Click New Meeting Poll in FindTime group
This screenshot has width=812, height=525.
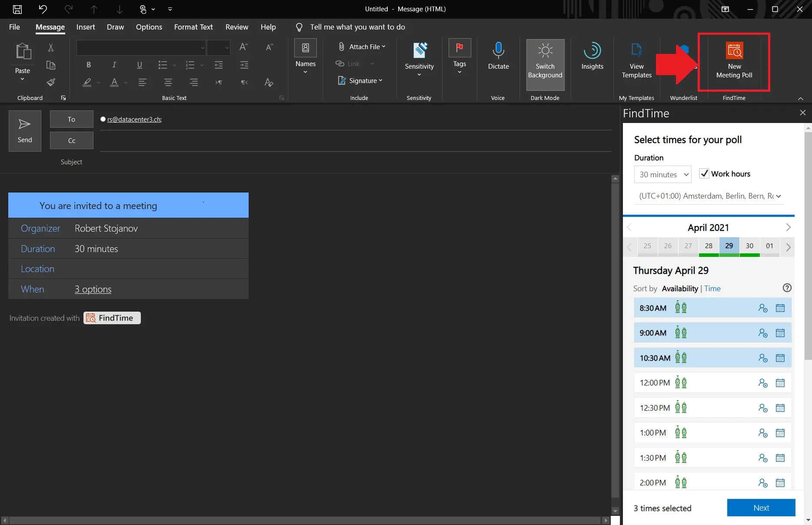pos(734,60)
